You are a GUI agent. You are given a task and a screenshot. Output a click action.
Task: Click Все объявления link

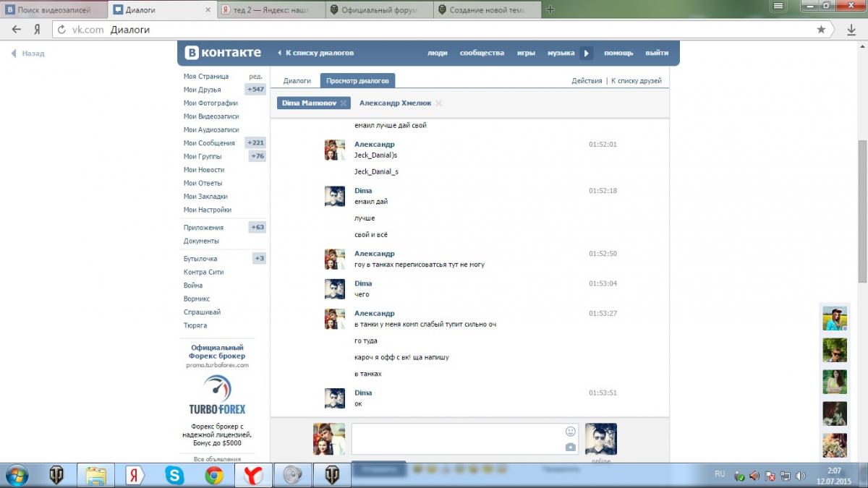[217, 459]
